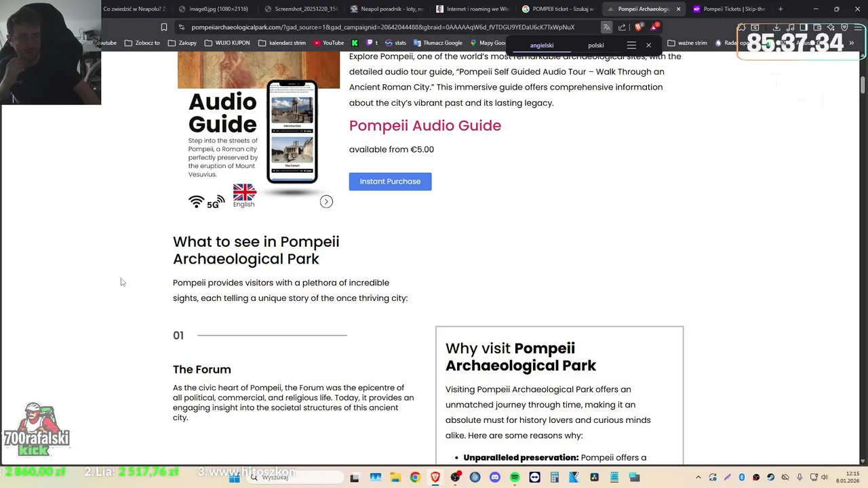The image size is (868, 488).
Task: Open DaVinci Resolve from the taskbar
Action: pos(594,478)
